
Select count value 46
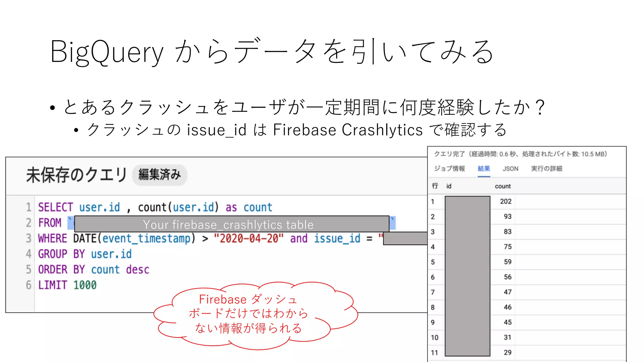click(508, 307)
